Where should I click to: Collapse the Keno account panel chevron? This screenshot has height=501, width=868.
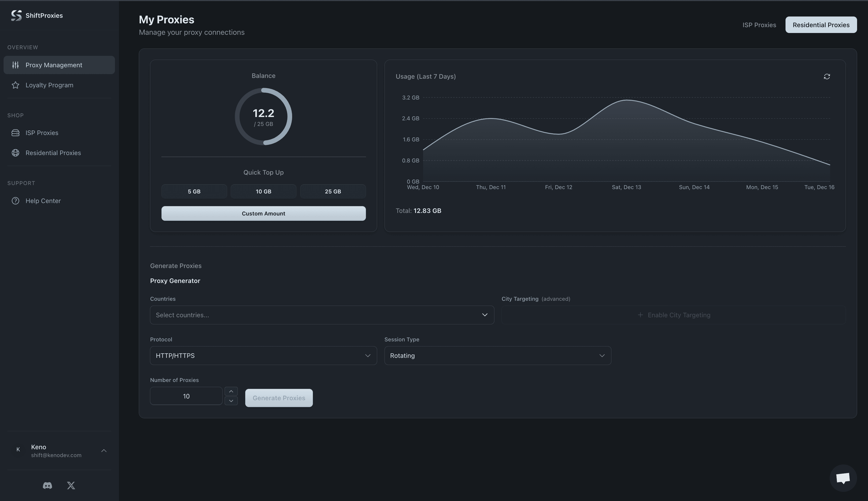[104, 450]
